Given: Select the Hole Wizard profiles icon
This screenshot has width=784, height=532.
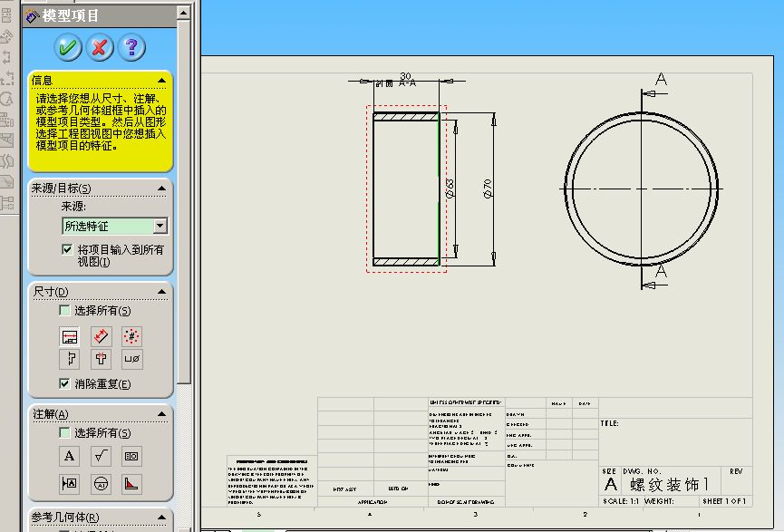Looking at the screenshot, I should [70, 359].
